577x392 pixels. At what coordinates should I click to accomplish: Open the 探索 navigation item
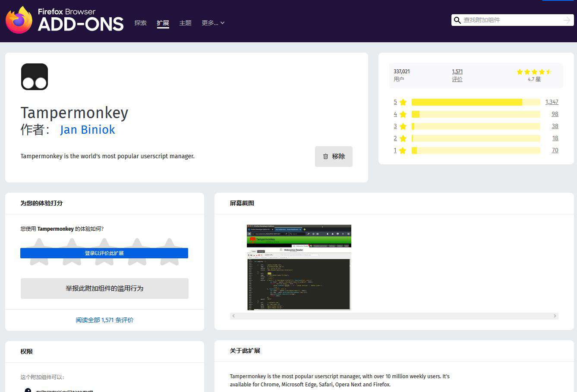[x=141, y=23]
